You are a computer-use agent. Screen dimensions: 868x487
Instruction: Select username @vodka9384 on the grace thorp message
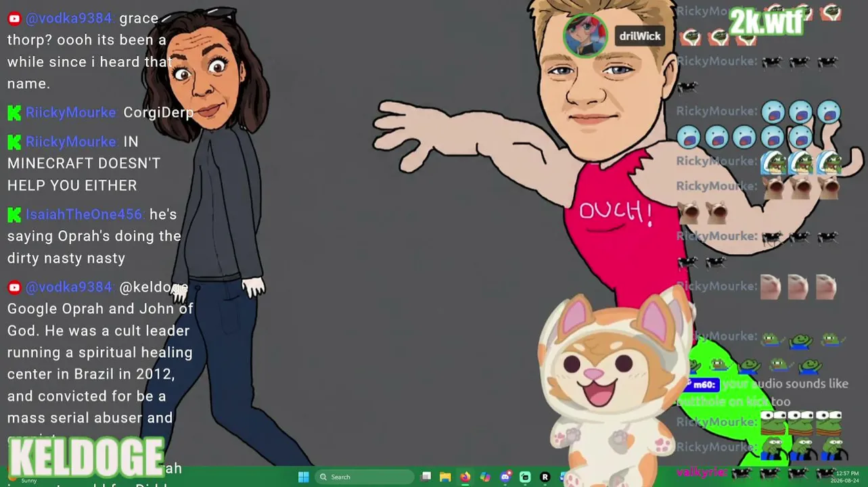coord(68,19)
